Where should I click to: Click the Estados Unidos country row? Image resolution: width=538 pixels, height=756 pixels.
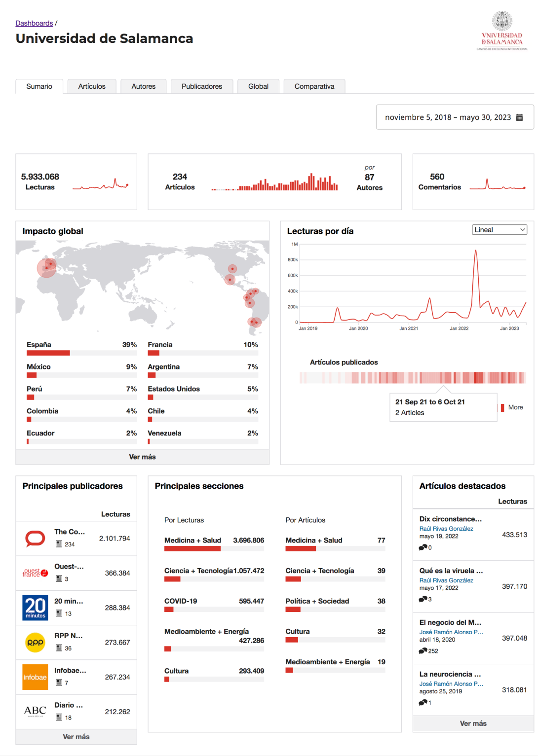(203, 393)
